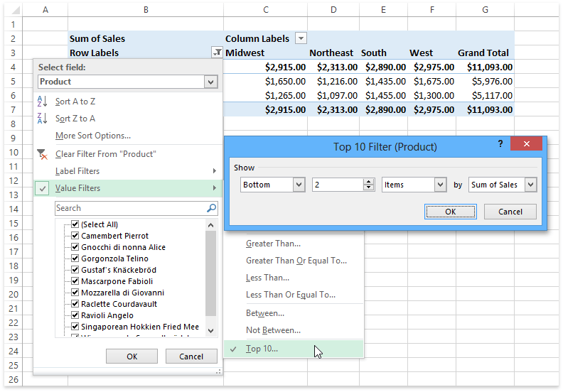Viewport: 563px width, 392px height.
Task: Click Cancel in the filter menu
Action: tap(191, 356)
